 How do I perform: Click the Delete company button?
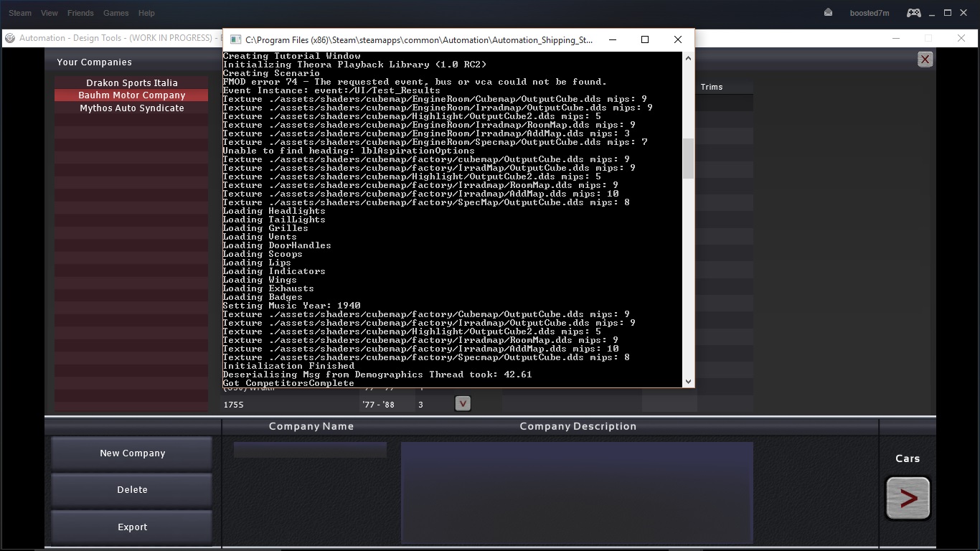point(132,490)
